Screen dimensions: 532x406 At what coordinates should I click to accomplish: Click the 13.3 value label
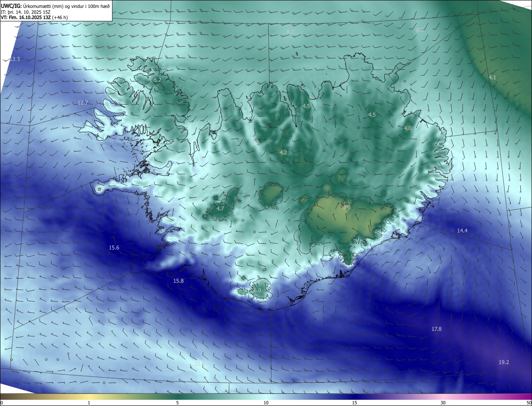tap(15, 59)
